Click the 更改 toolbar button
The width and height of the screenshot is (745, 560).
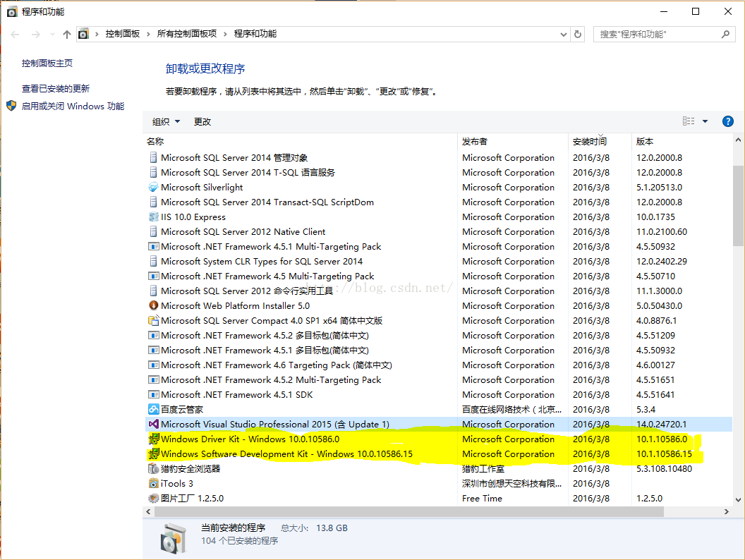(202, 121)
